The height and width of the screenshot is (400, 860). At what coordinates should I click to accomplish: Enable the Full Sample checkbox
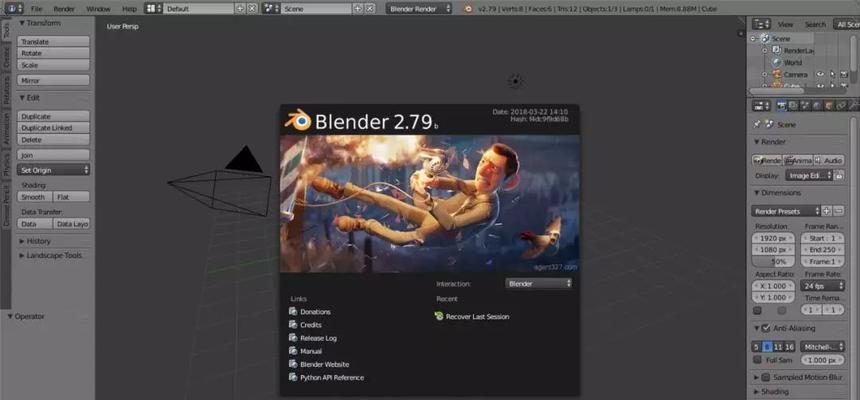757,360
